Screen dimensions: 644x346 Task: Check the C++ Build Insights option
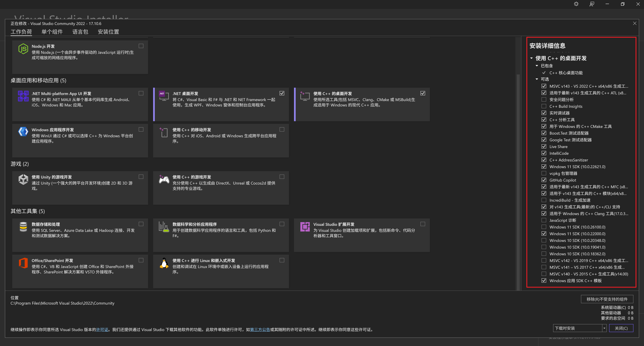[x=544, y=106]
